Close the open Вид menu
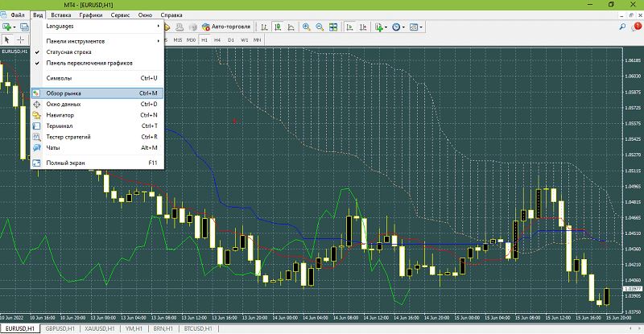The height and width of the screenshot is (334, 644). [x=38, y=14]
